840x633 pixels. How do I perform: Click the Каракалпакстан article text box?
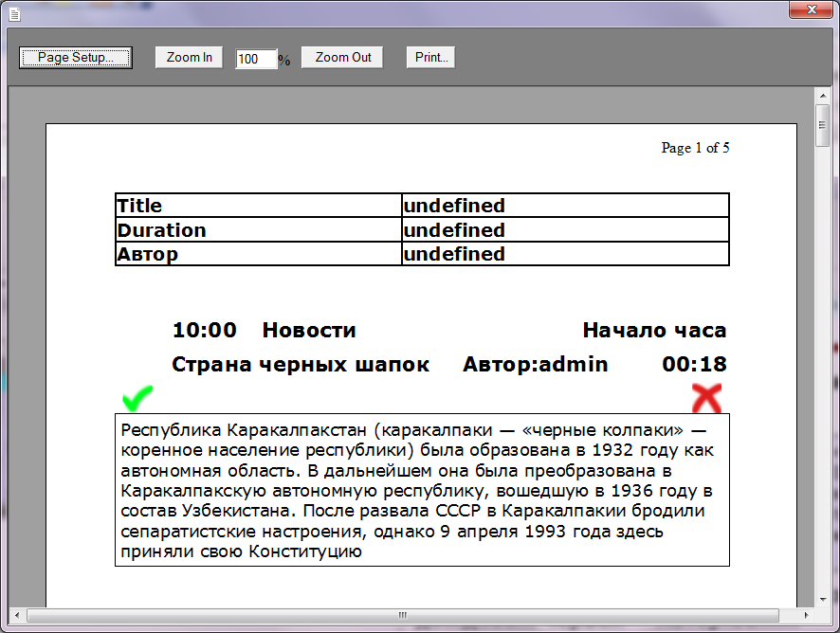pos(422,490)
